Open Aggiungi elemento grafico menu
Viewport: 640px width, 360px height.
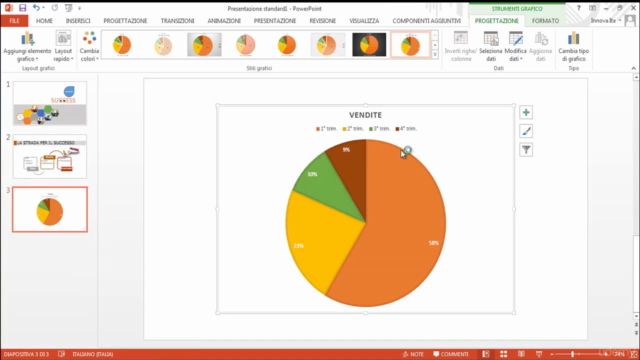click(27, 47)
